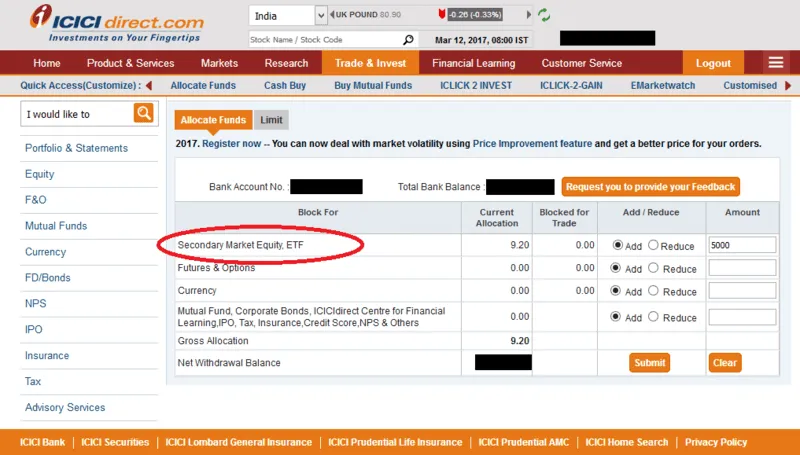Click the orange sidebar search icon
Image resolution: width=800 pixels, height=455 pixels.
click(x=143, y=113)
